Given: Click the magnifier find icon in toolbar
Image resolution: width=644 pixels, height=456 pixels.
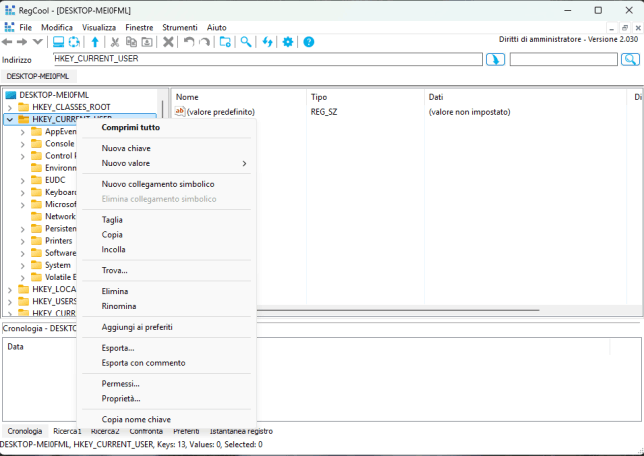Looking at the screenshot, I should (245, 42).
